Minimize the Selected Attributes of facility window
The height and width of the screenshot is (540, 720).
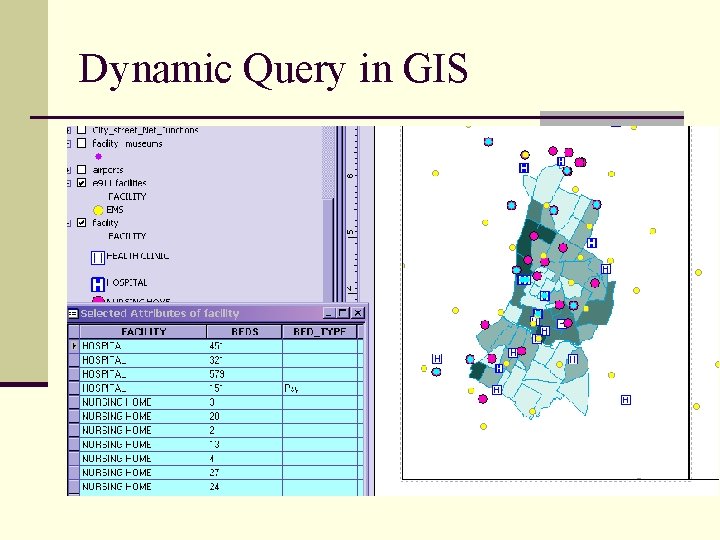point(328,313)
